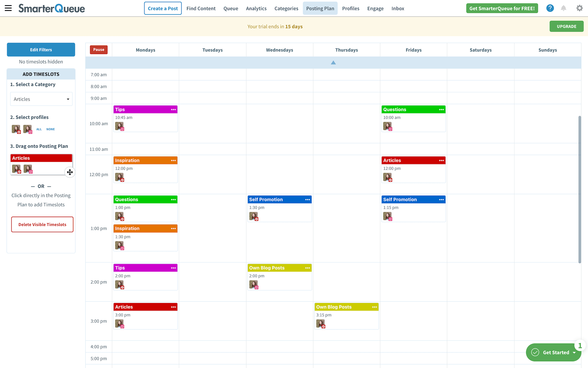588x368 pixels.
Task: Open options on Monday 10:45 am Tips slot
Action: [x=173, y=109]
